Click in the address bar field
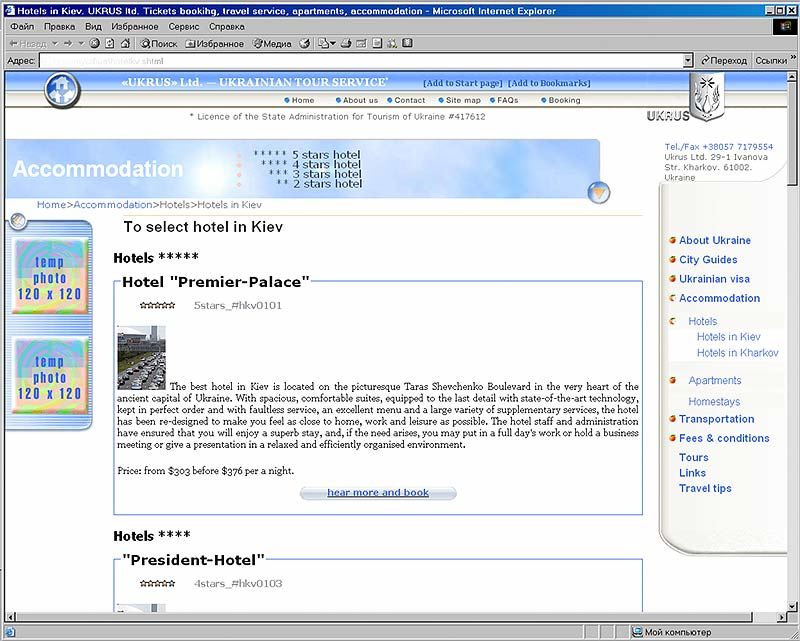800x641 pixels. pyautogui.click(x=360, y=61)
